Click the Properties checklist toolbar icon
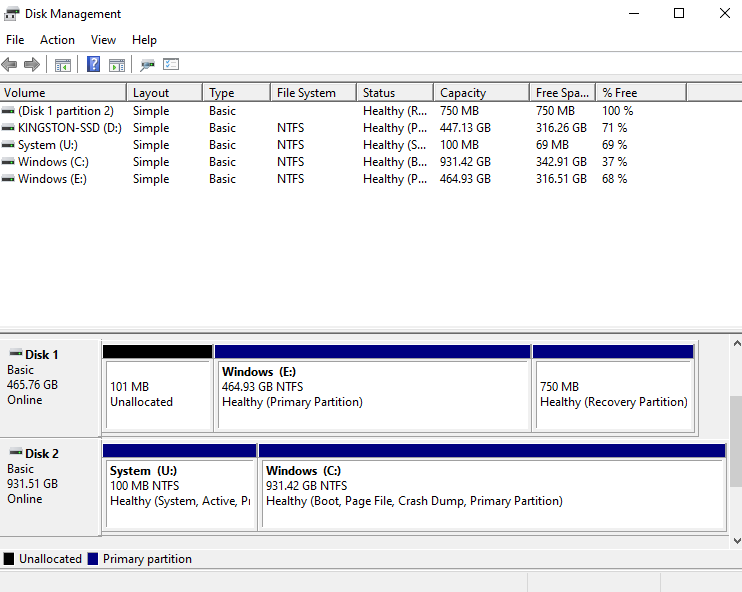The image size is (742, 592). [171, 64]
